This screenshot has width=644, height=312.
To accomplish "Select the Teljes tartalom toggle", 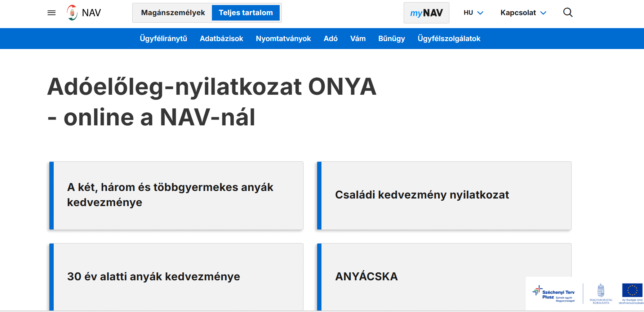I will (x=246, y=13).
